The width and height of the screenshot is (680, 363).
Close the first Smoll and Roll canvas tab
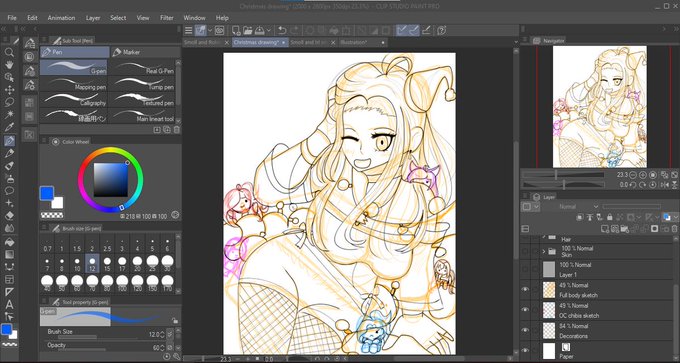[227, 43]
